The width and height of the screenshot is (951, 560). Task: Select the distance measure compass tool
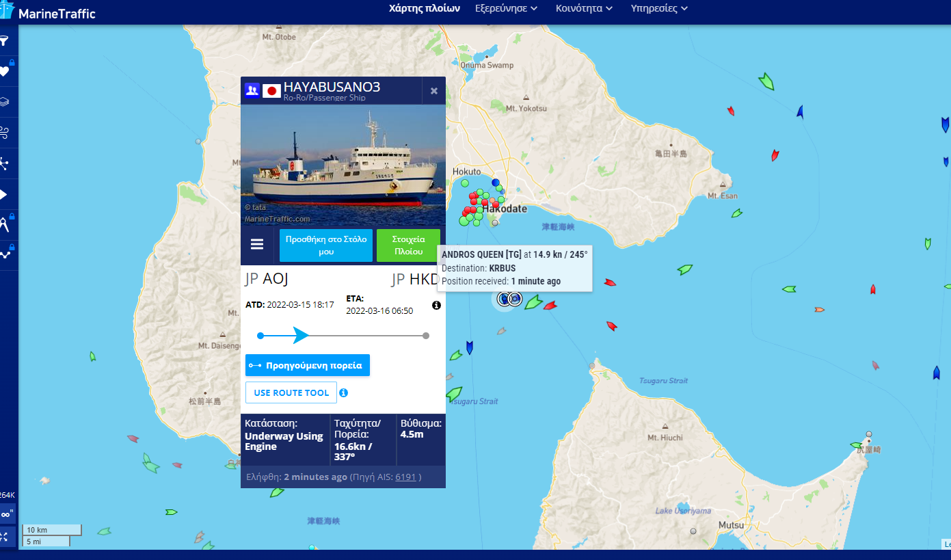point(4,224)
